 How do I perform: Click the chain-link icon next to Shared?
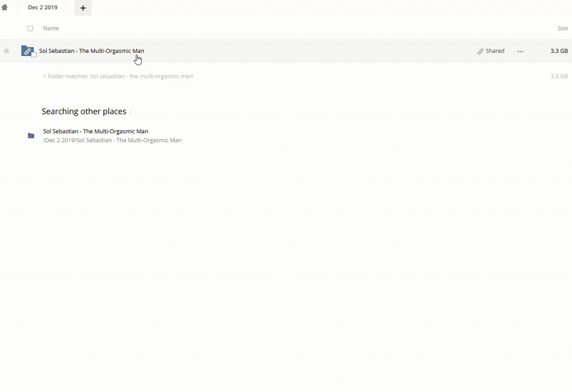[480, 51]
